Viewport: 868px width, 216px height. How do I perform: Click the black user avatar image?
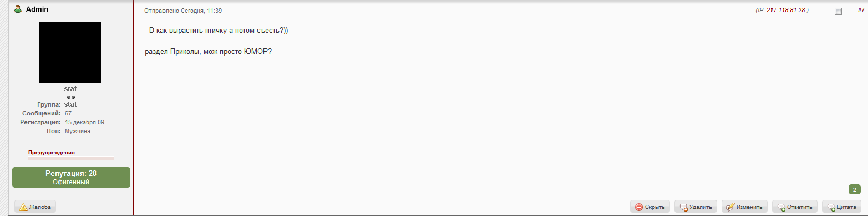pyautogui.click(x=70, y=53)
